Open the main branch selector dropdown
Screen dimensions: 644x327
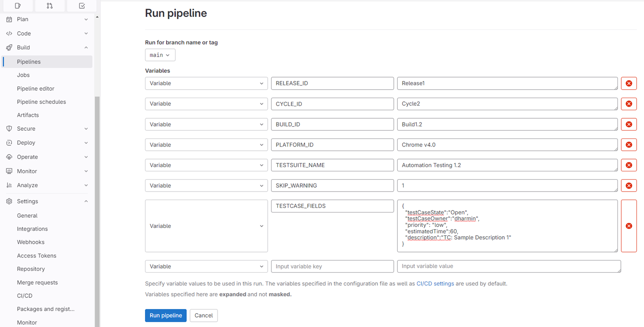point(160,55)
